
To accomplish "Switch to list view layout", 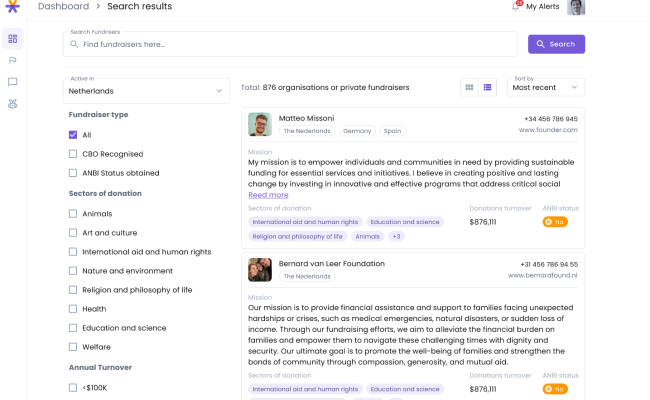I will [488, 87].
